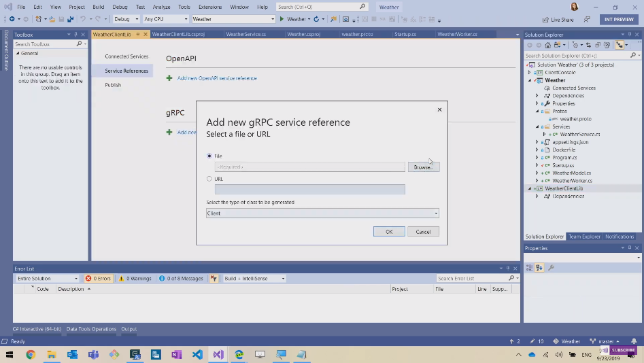Open the Debug configuration dropdown
644x363 pixels.
[126, 19]
